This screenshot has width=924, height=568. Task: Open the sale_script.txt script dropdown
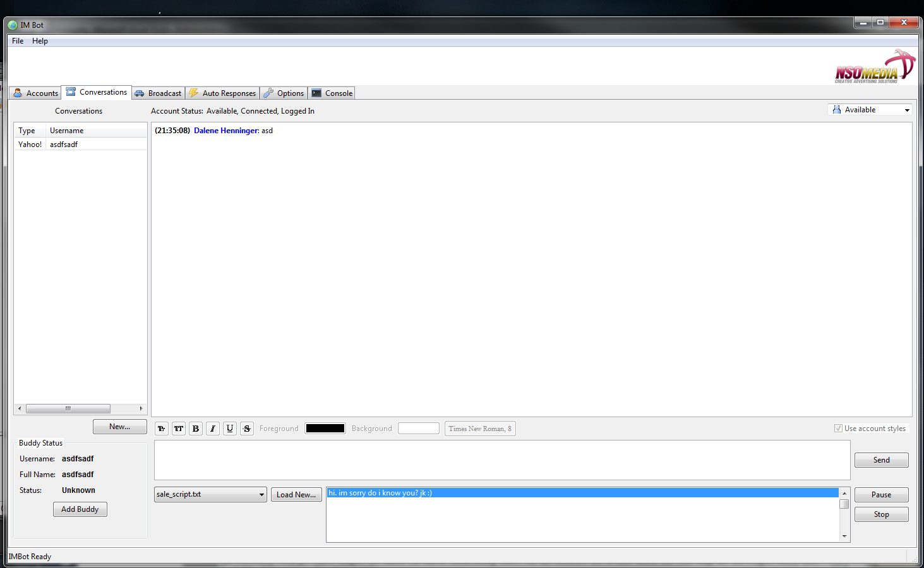tap(210, 494)
